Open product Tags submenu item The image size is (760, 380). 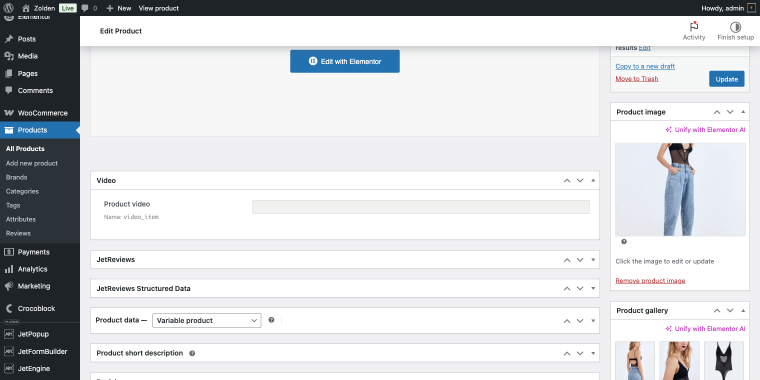click(x=13, y=206)
